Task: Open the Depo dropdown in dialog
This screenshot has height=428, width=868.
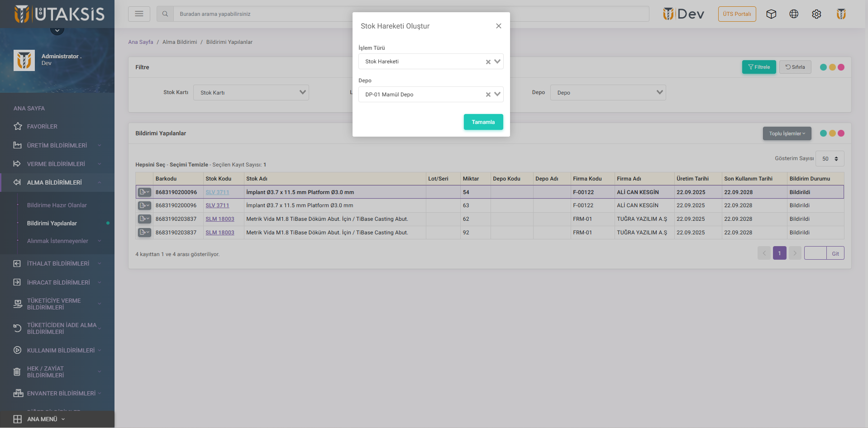Action: coord(497,94)
